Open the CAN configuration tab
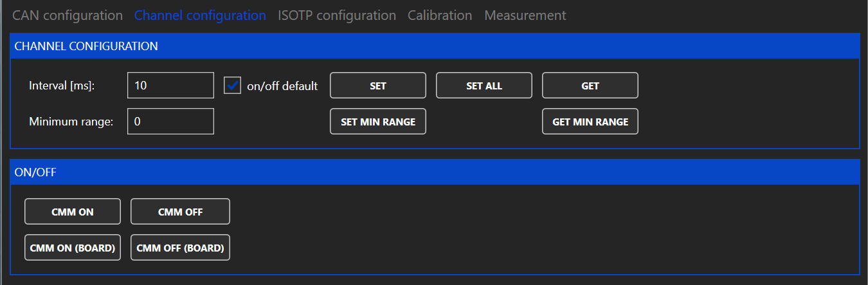 click(68, 15)
